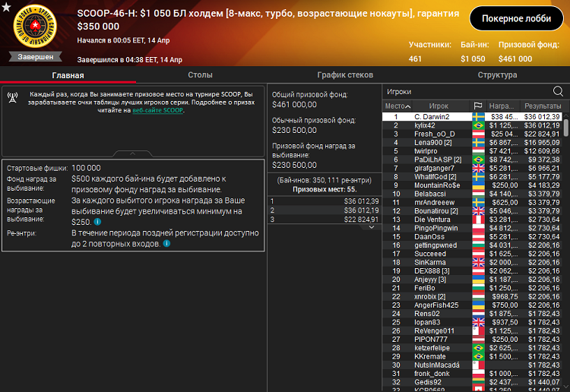Open the Главная tab

[x=68, y=75]
